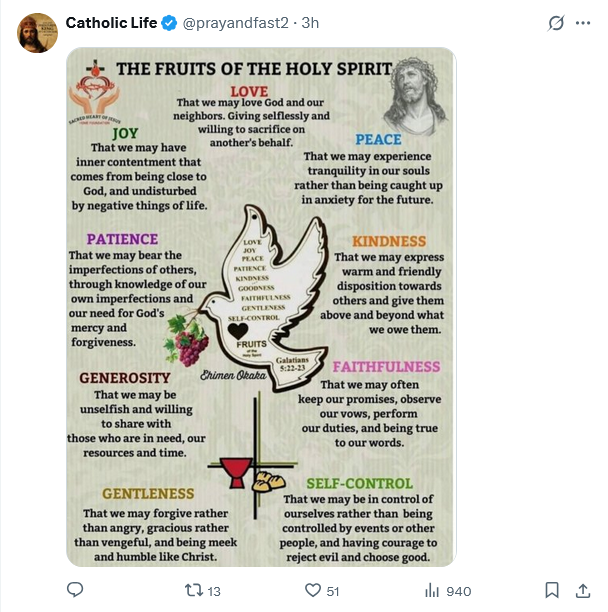Click the dove illustration in the image

(x=263, y=290)
